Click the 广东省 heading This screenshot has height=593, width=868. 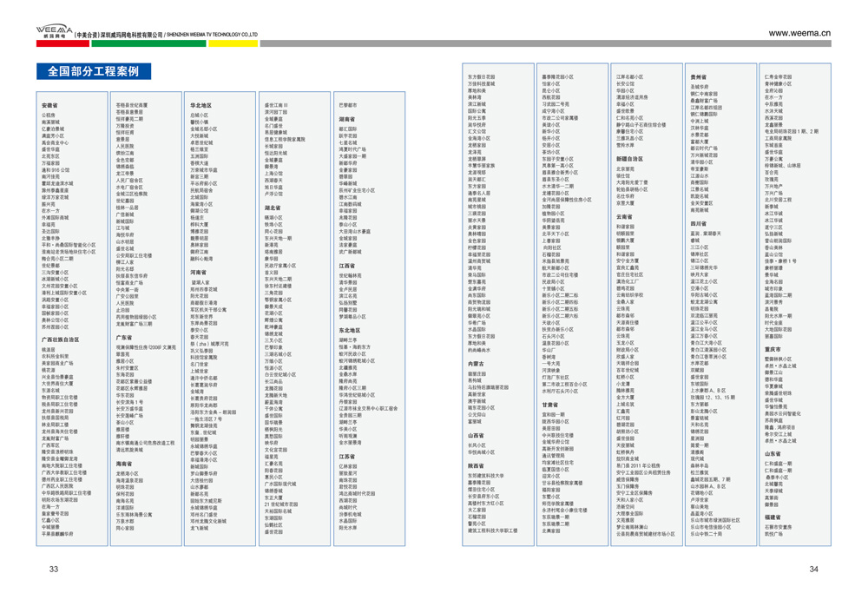tap(124, 337)
